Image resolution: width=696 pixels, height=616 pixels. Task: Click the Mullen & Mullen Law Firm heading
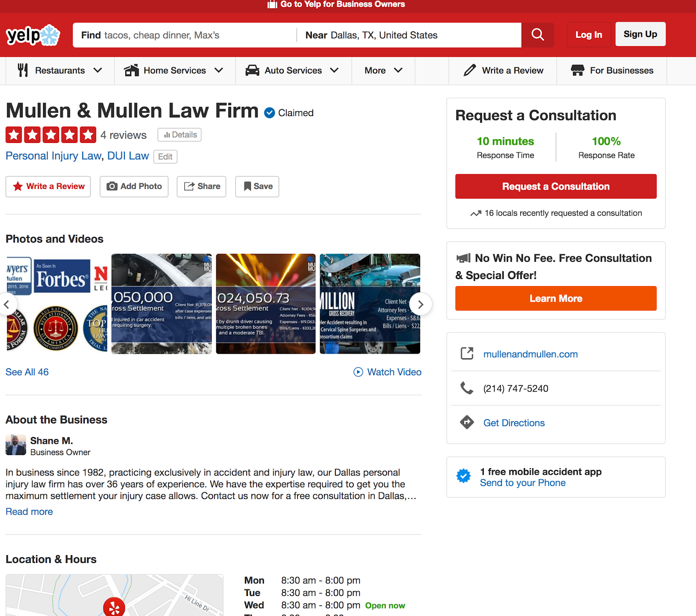point(132,111)
